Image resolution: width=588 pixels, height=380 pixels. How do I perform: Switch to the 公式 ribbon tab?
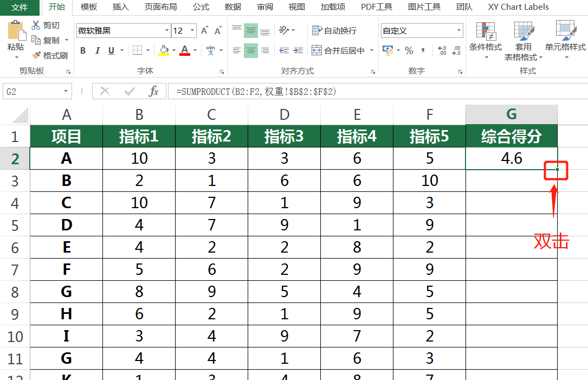point(201,7)
